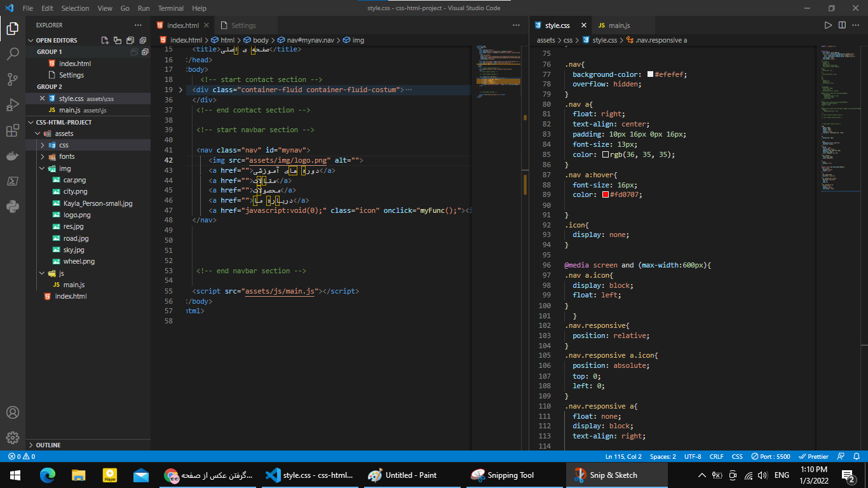This screenshot has width=868, height=488.
Task: Click Ln 115, Col 2 in status bar
Action: pyautogui.click(x=623, y=456)
